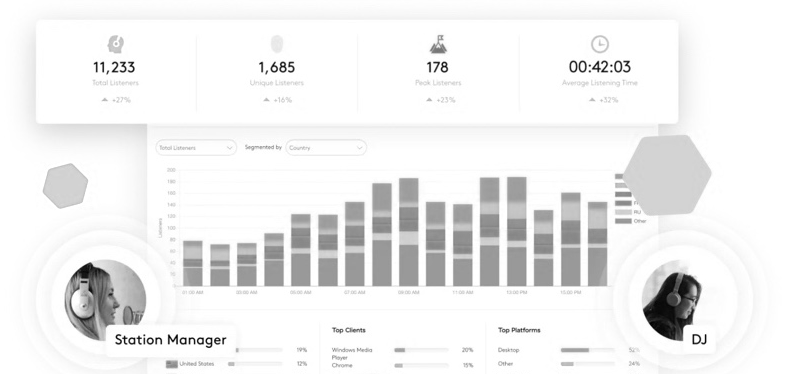Click the Windows Media Player progress bar
787x374 pixels.
tap(421, 350)
